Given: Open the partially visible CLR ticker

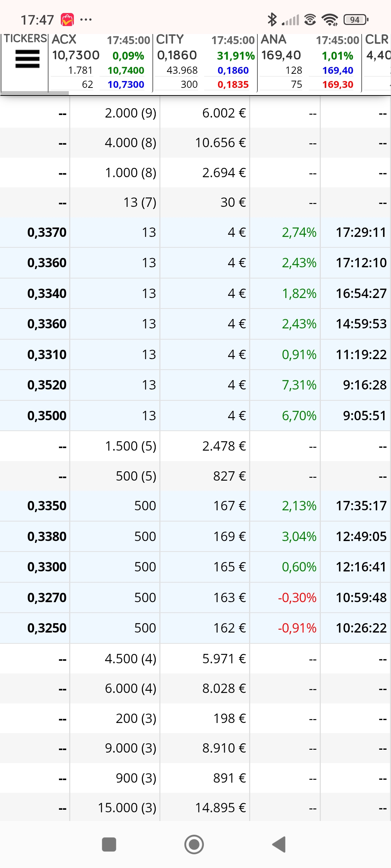Looking at the screenshot, I should [377, 62].
